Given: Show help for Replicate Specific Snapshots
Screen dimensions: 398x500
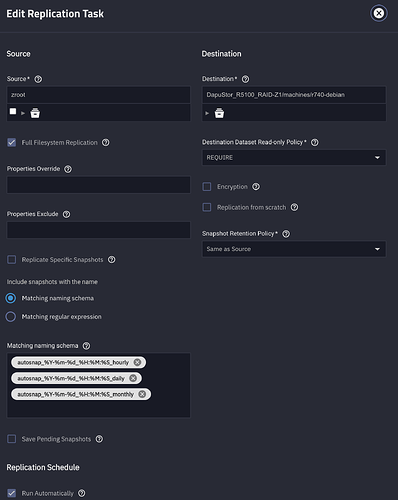Looking at the screenshot, I should [x=112, y=259].
